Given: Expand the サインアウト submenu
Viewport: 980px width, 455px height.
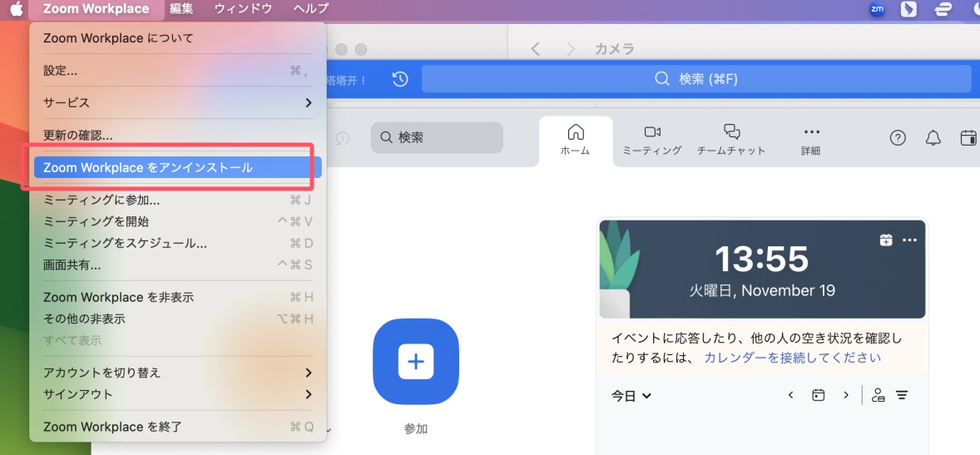Looking at the screenshot, I should (x=177, y=394).
